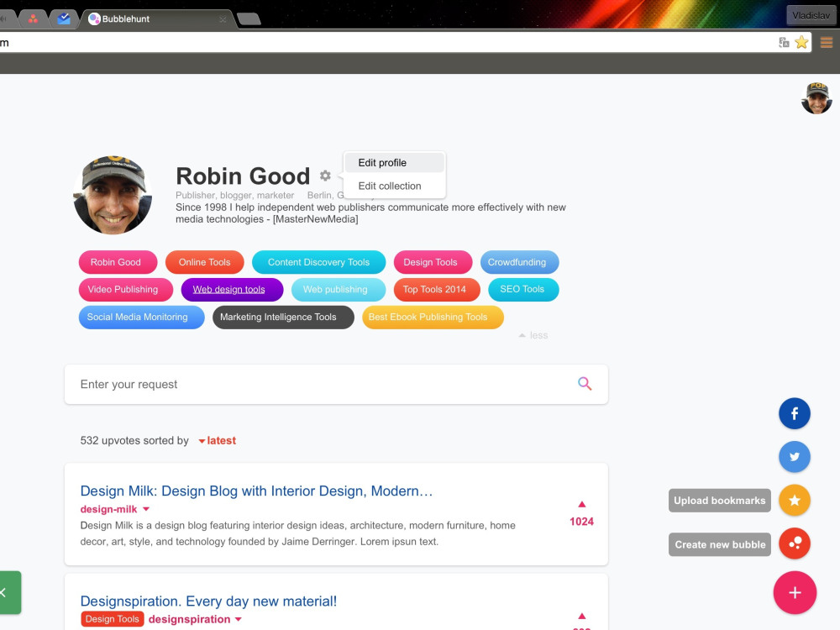Click the green collapse tab on left edge
840x630 pixels.
click(x=10, y=592)
